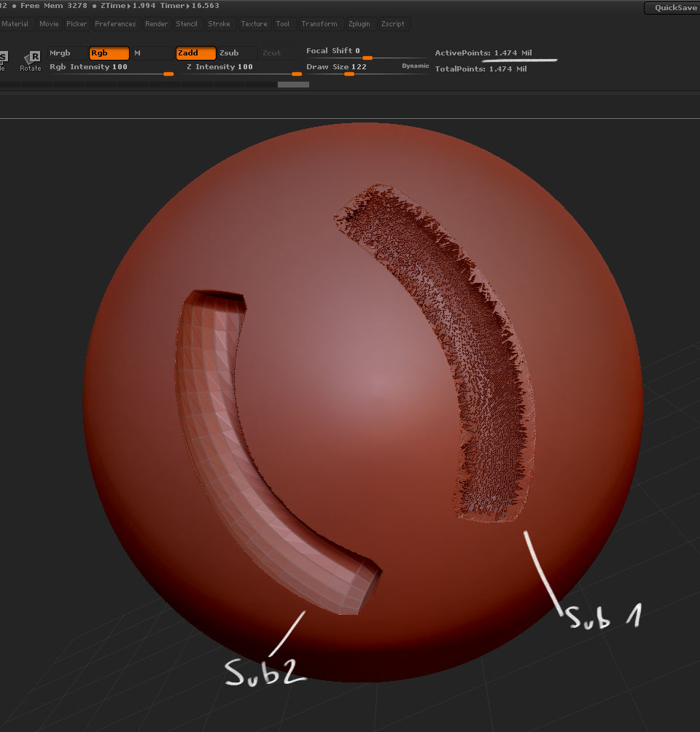Viewport: 700px width, 732px height.
Task: Toggle the M material mode
Action: tap(152, 53)
